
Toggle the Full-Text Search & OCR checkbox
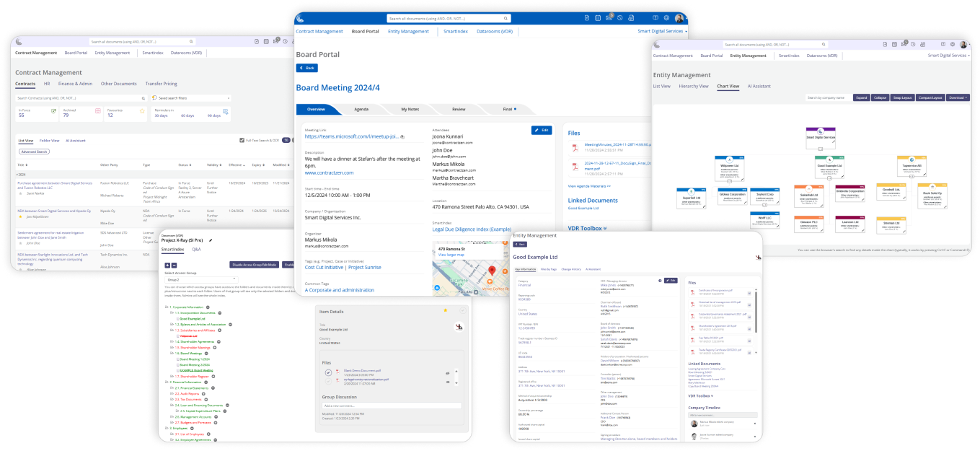click(242, 140)
